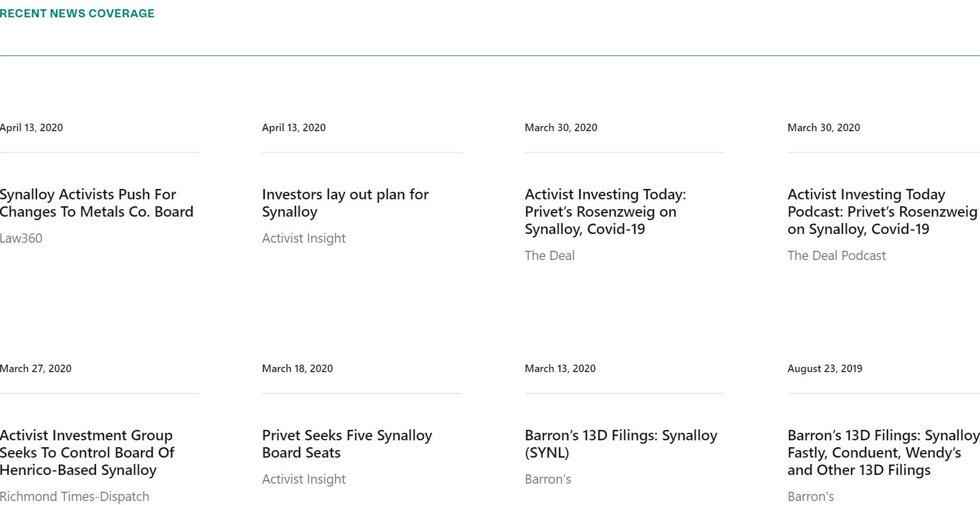Select the March 27, 2020 date
This screenshot has height=505, width=980.
tap(36, 369)
